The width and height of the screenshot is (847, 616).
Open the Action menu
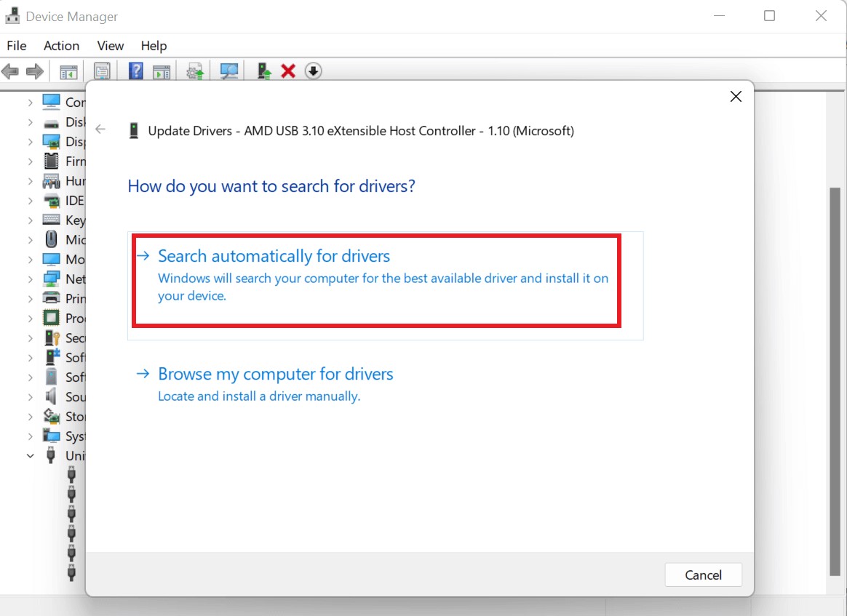(x=61, y=45)
